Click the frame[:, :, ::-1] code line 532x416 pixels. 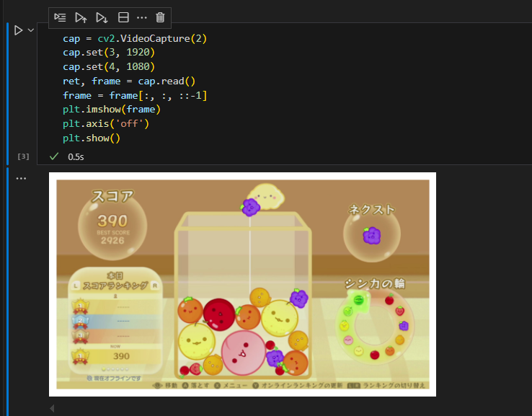[135, 95]
